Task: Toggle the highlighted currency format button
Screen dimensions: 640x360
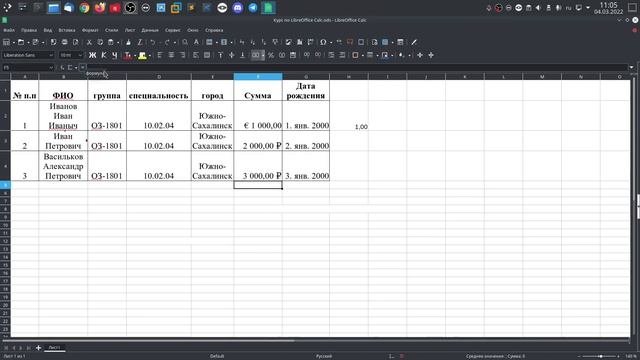Action: pos(256,55)
